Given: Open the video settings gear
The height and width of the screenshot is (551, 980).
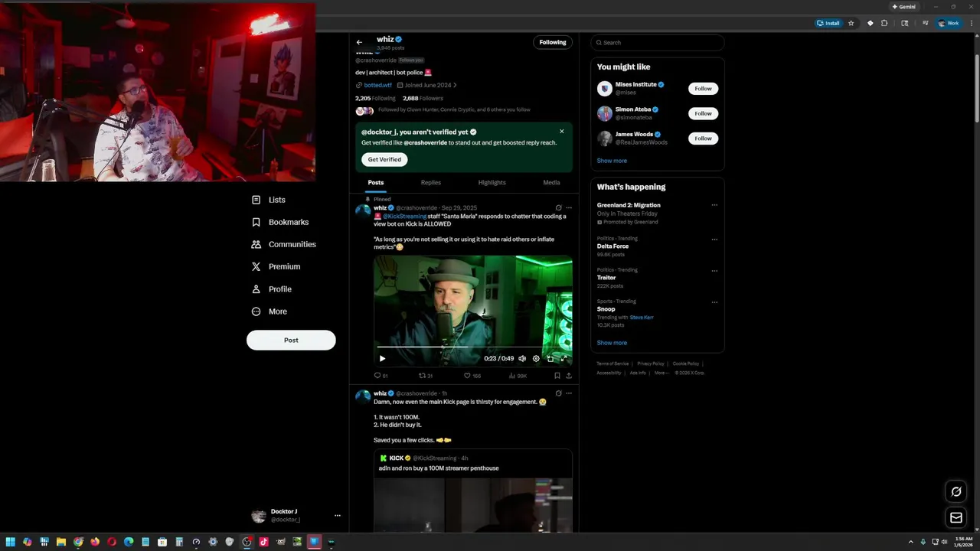Looking at the screenshot, I should [536, 358].
